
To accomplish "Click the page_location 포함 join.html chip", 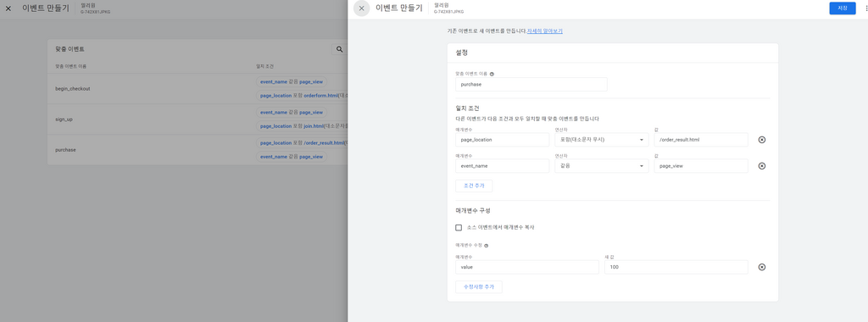I will (302, 126).
